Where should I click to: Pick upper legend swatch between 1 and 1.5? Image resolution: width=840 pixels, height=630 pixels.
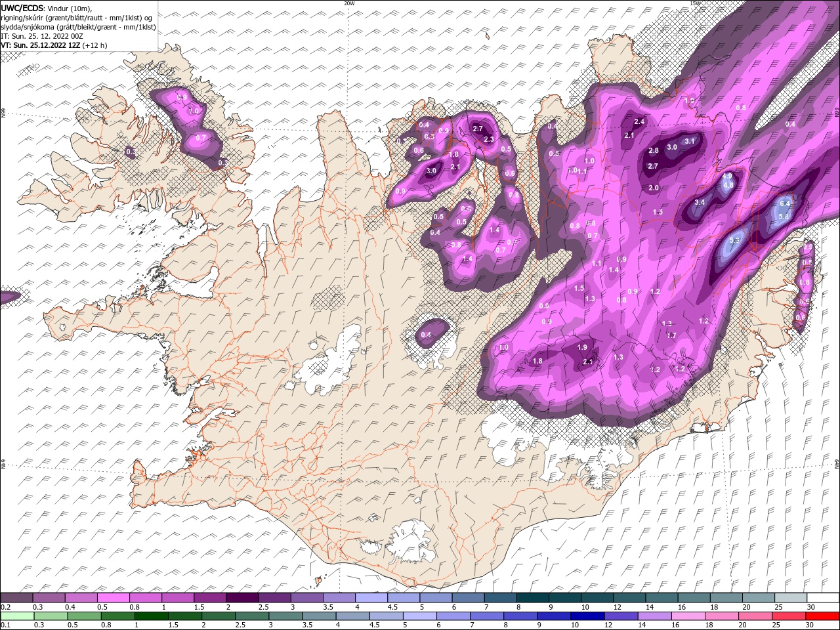pos(178,598)
